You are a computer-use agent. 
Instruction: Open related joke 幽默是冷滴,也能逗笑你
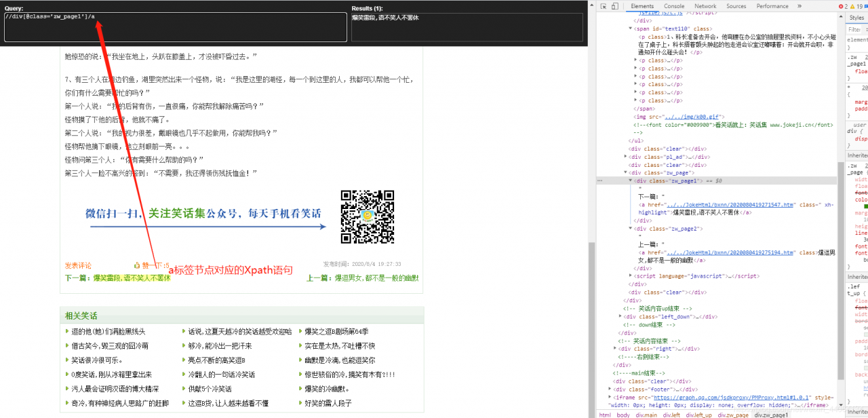click(x=340, y=360)
